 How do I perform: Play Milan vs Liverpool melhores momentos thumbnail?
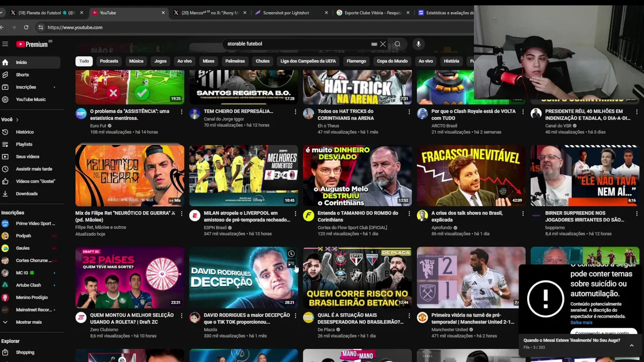(244, 175)
